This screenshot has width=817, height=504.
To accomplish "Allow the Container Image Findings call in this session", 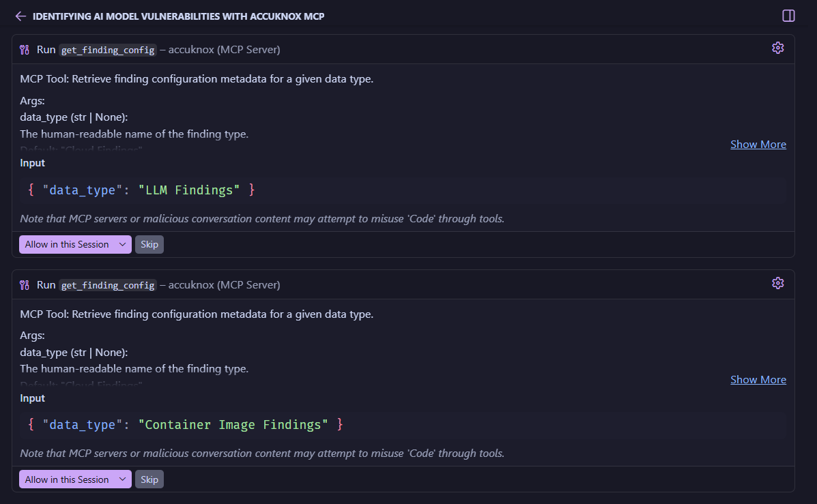I will [x=67, y=480].
